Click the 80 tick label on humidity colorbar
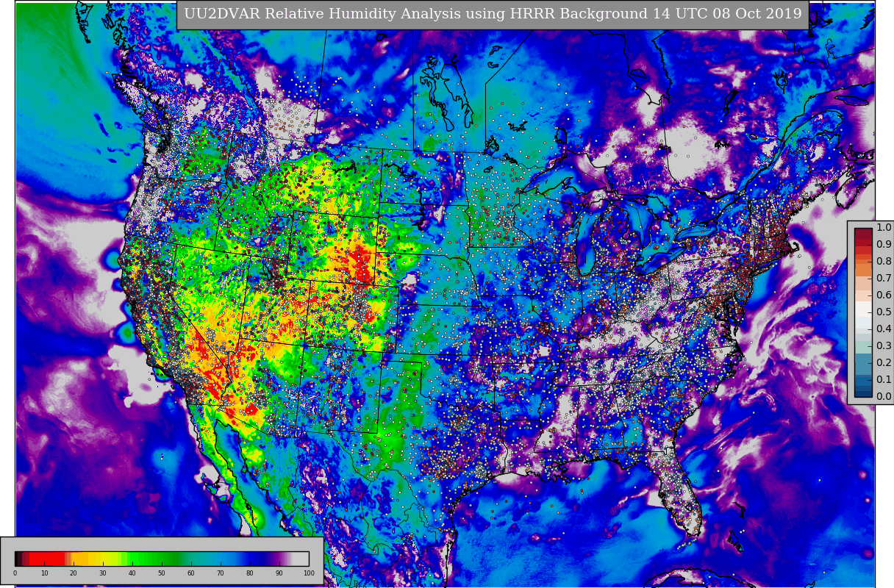 point(250,573)
